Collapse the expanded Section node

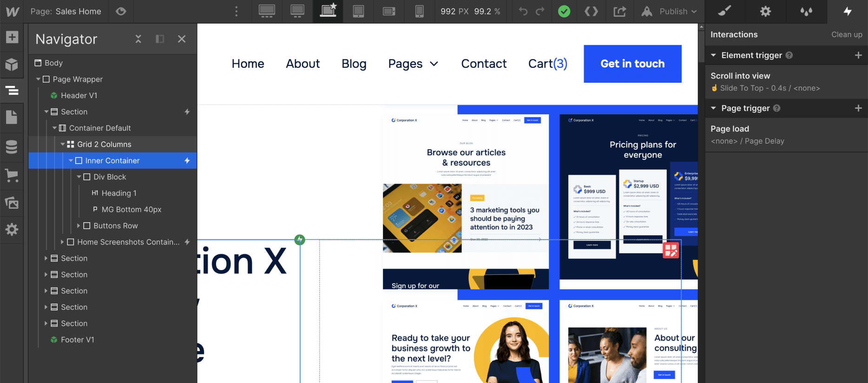(46, 112)
